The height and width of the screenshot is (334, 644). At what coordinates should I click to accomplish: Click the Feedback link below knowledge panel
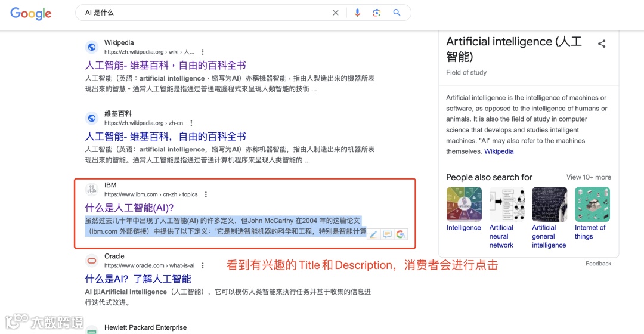[599, 264]
